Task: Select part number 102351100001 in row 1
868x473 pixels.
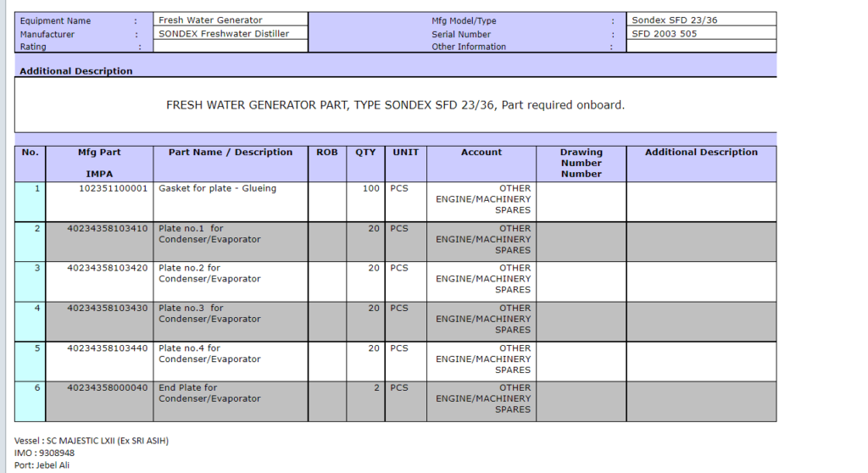Action: (x=113, y=188)
